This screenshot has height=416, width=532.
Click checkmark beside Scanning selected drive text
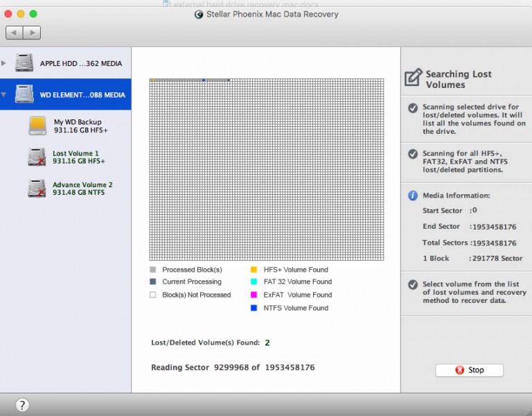click(413, 108)
